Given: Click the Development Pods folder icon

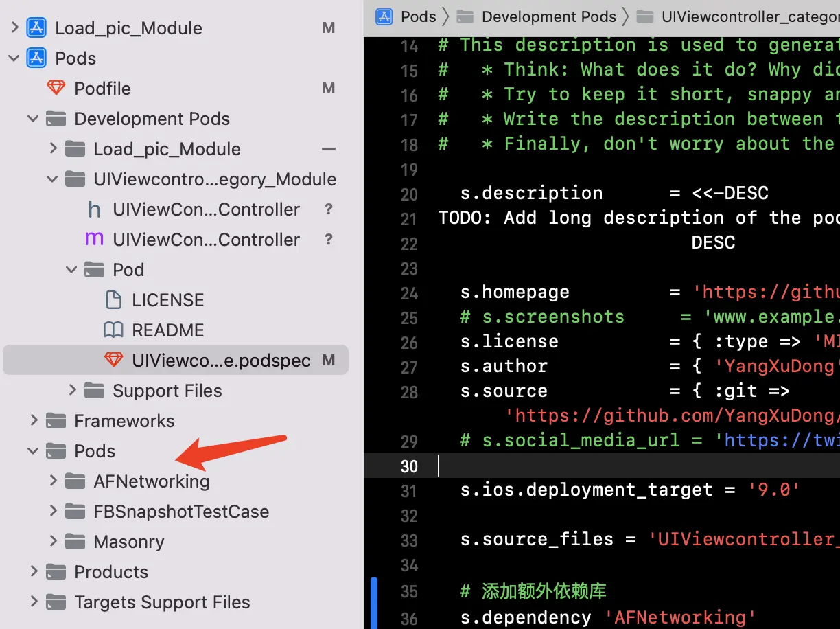Looking at the screenshot, I should [56, 119].
